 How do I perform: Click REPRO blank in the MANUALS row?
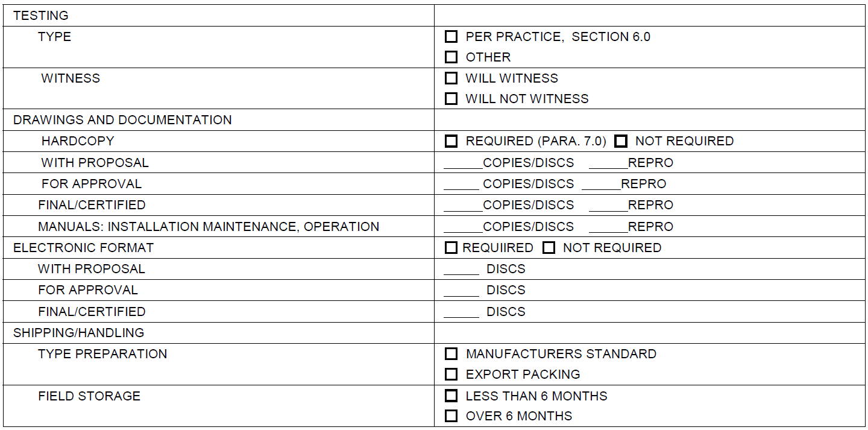[x=608, y=228]
